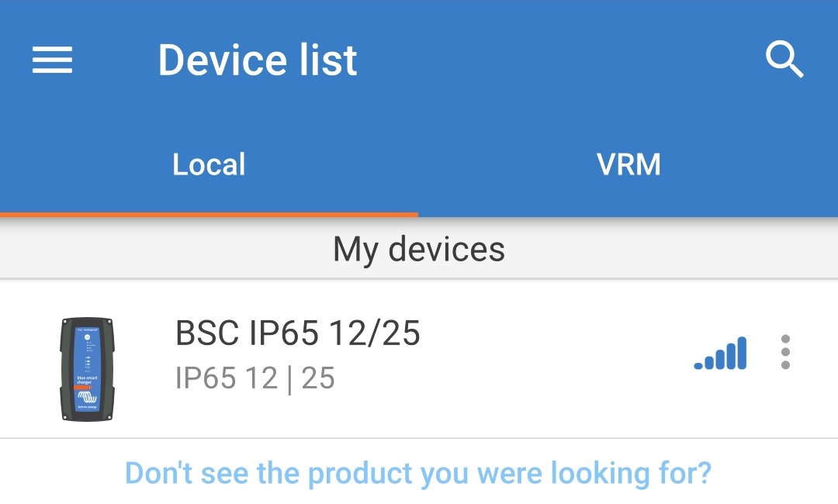Click the Device list title
838x504 pixels.
pyautogui.click(x=258, y=60)
